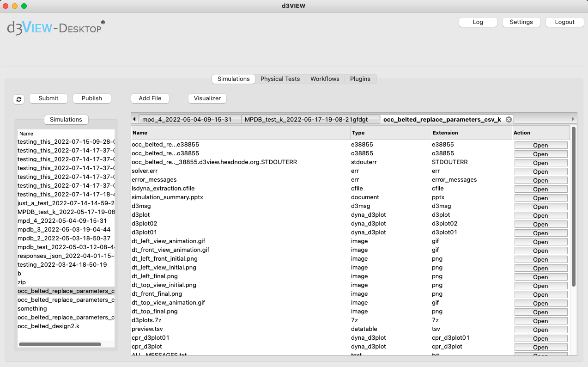Open the Physical Tests tab
The image size is (588, 367).
[x=280, y=79]
